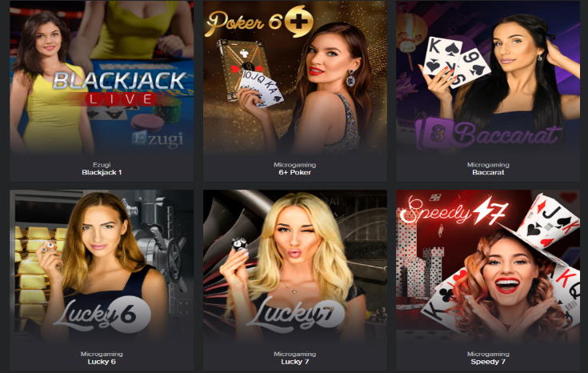Click Microgaming label above Baccarat
588x373 pixels.
click(488, 165)
